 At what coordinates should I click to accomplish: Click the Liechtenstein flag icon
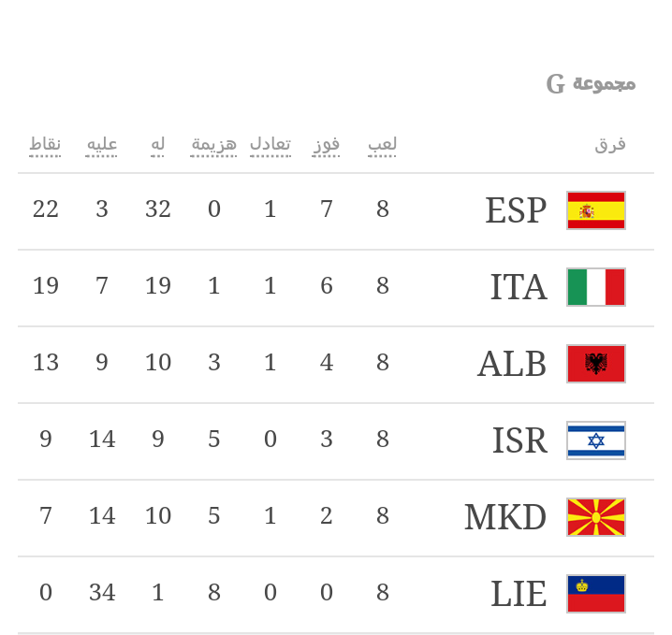click(596, 594)
